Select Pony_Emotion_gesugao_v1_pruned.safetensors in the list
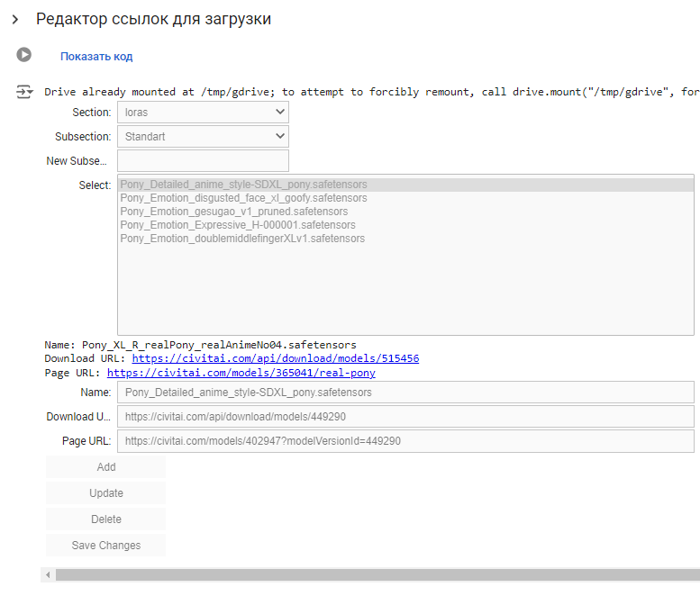Viewport: 700px width, 596px height. click(405, 212)
